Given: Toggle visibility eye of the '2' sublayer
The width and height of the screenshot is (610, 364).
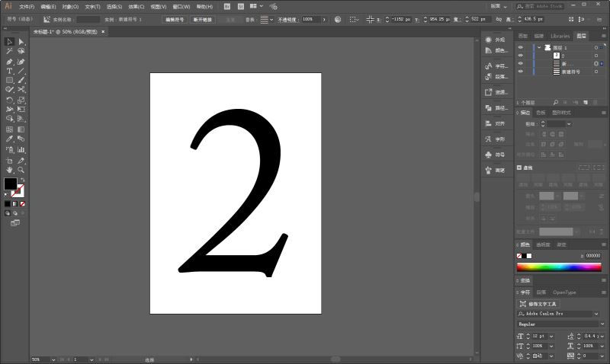Looking at the screenshot, I should (x=521, y=56).
